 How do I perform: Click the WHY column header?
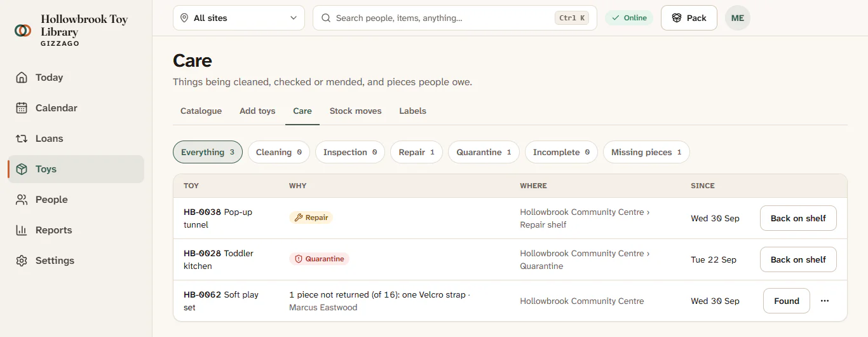tap(297, 186)
